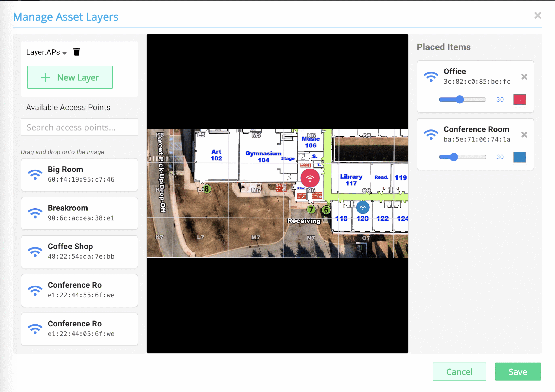Remove Office from placed items
555x392 pixels.
pyautogui.click(x=524, y=77)
